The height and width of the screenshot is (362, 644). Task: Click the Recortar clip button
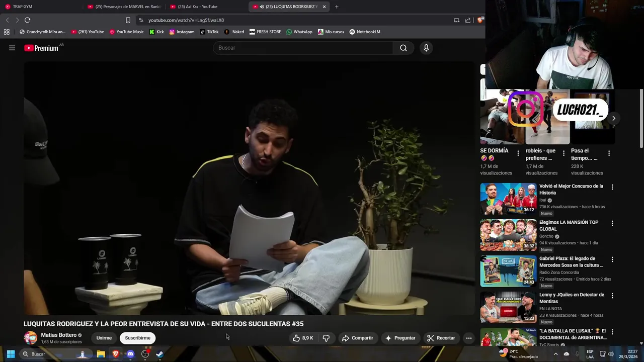click(x=441, y=338)
